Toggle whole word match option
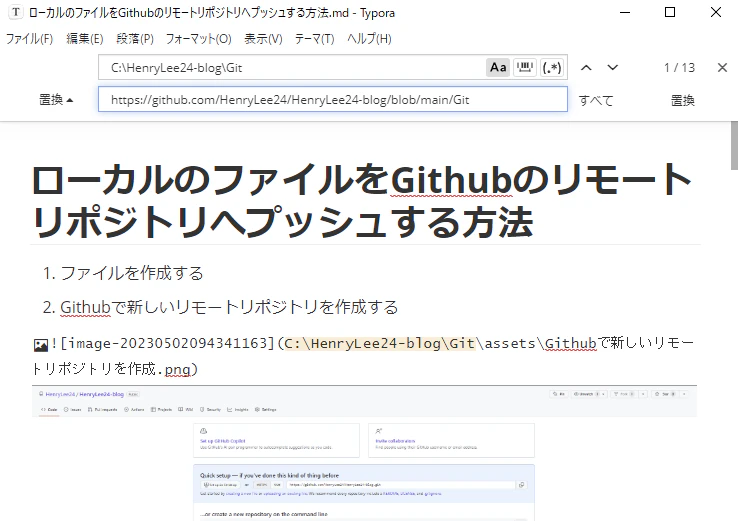738x521 pixels. click(524, 68)
